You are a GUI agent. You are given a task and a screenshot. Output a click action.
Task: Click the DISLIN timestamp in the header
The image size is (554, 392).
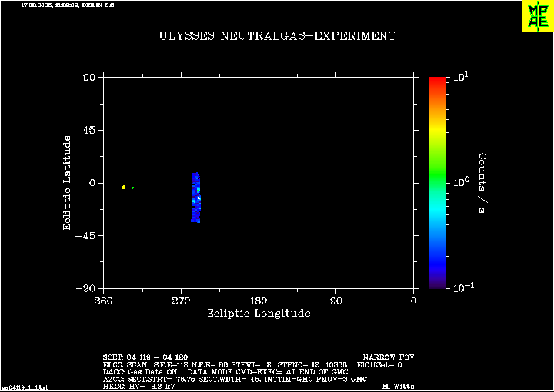[68, 5]
